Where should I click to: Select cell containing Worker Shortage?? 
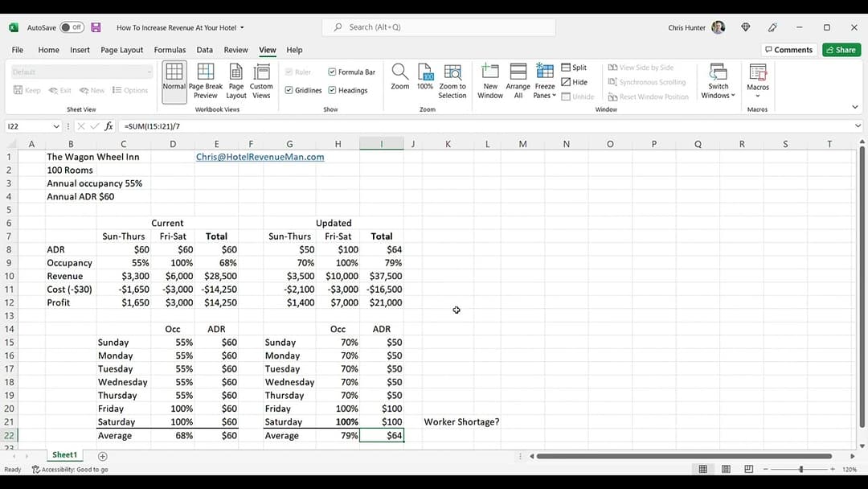coord(461,422)
